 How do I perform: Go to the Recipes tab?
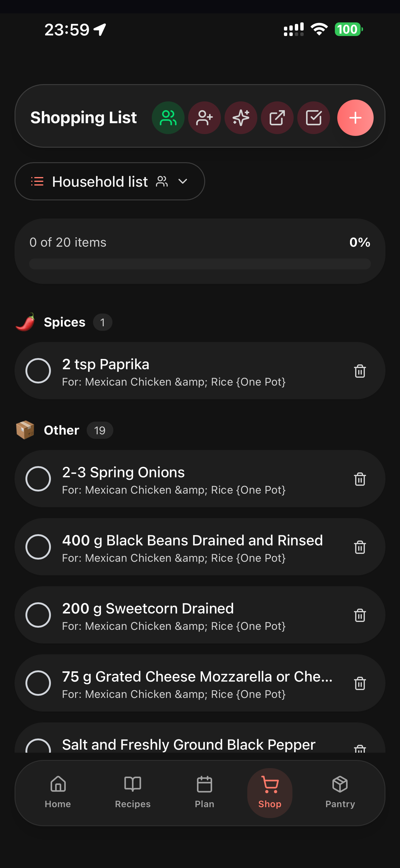tap(132, 793)
